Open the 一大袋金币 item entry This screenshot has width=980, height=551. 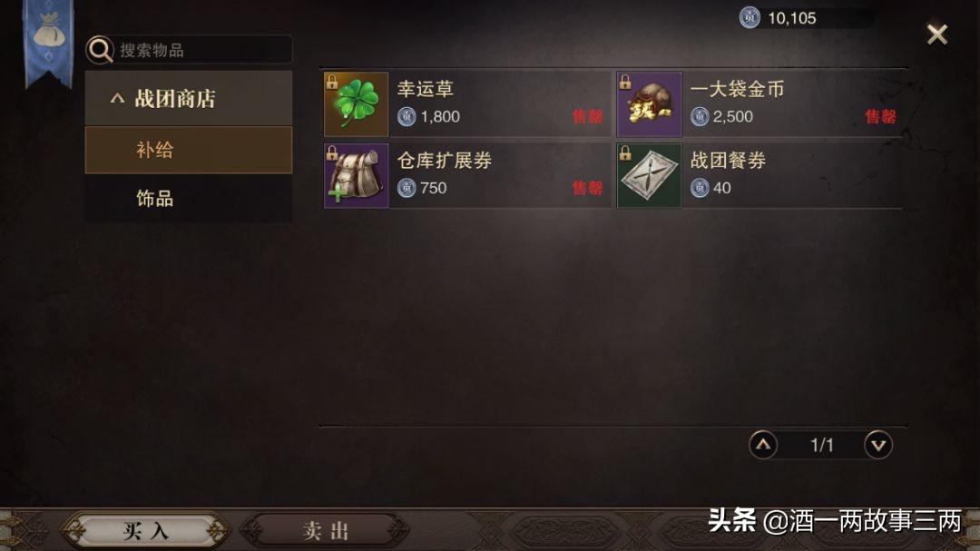tap(760, 103)
